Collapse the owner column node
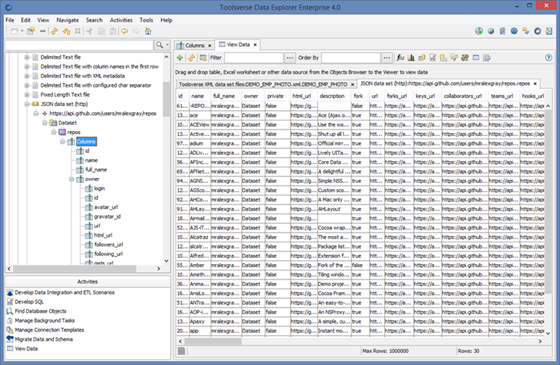This screenshot has width=560, height=365. (x=71, y=179)
